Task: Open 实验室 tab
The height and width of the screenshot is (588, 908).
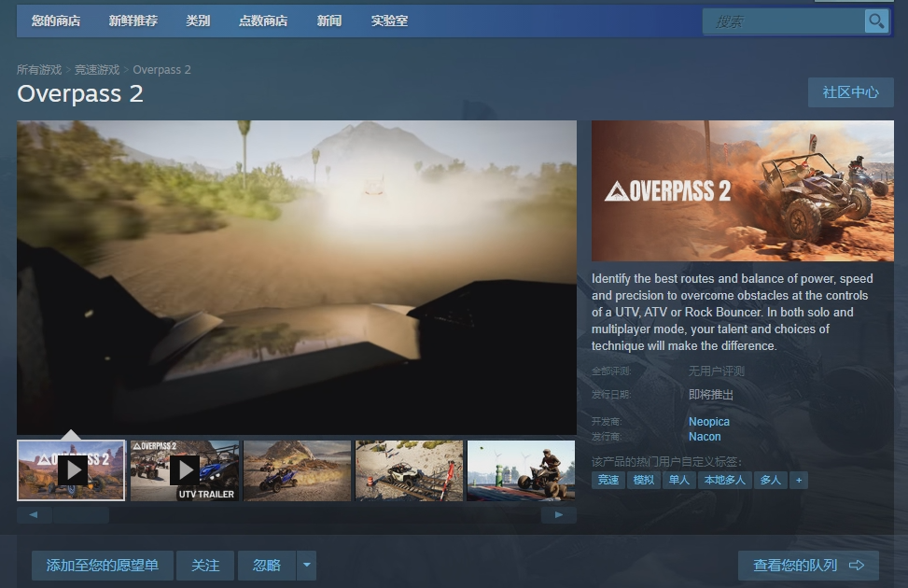Action: pos(389,21)
